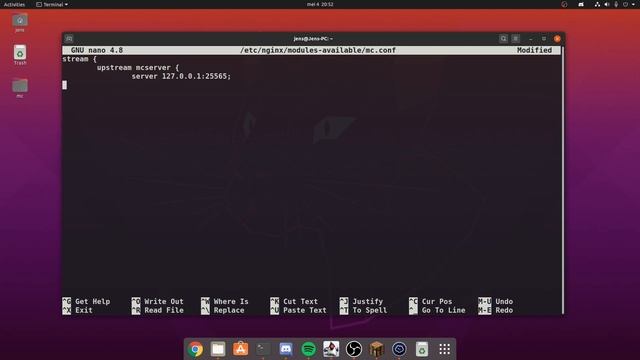Screen dimensions: 640x360
Task: Open the terminal hamburger menu
Action: pyautogui.click(x=516, y=38)
